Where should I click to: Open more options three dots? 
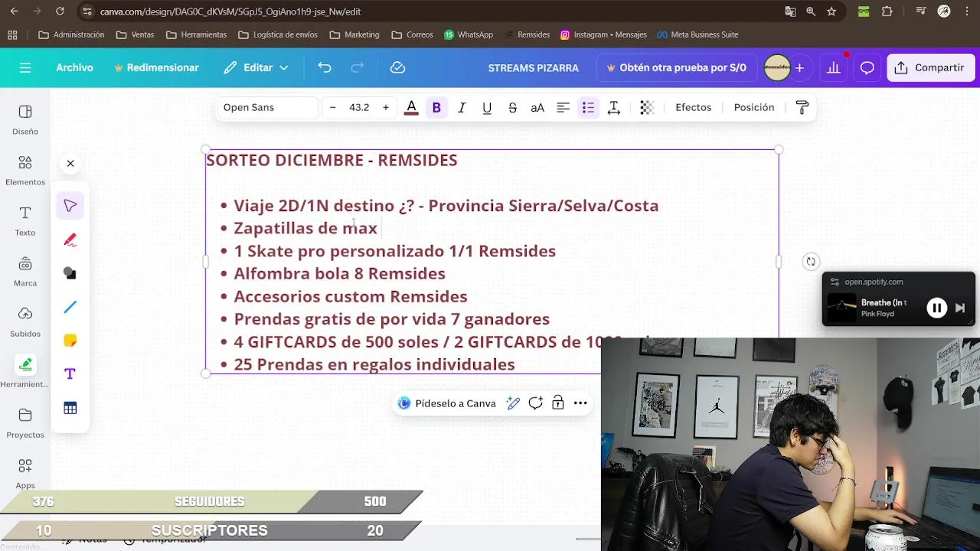coord(580,403)
